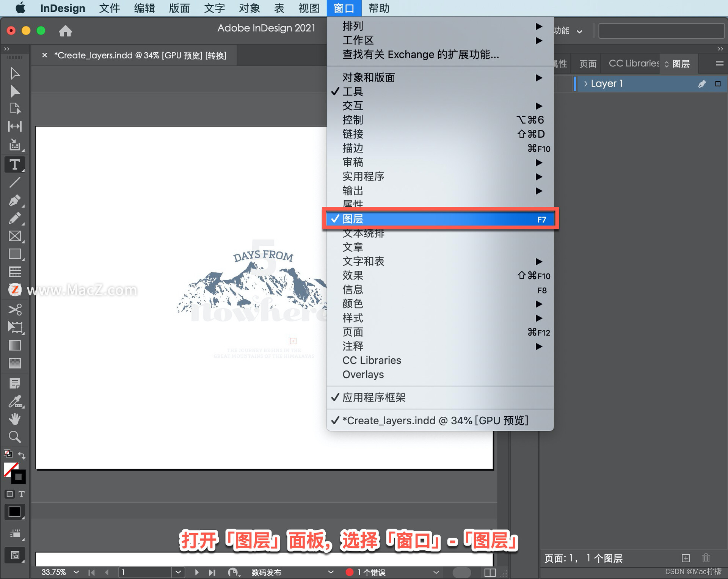Open 编辑 menu in menu bar
This screenshot has height=579, width=728.
144,8
